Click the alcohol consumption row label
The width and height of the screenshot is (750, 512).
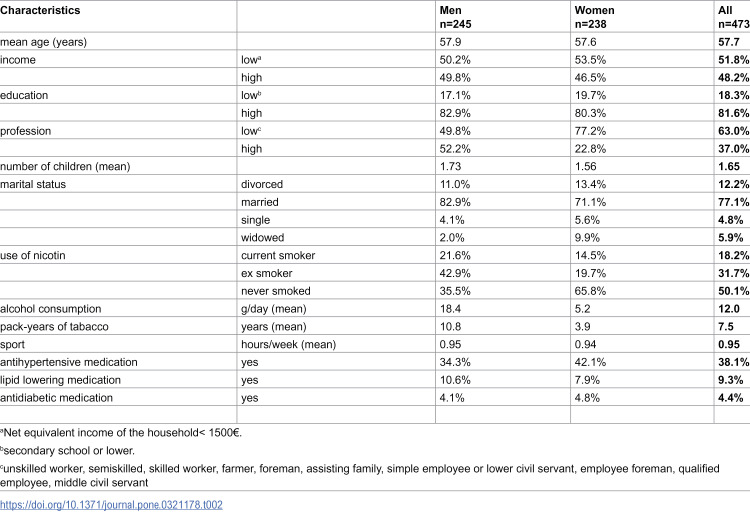(51, 309)
